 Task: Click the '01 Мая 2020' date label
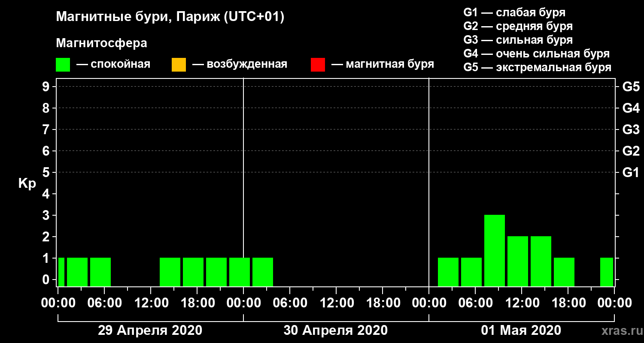click(521, 330)
